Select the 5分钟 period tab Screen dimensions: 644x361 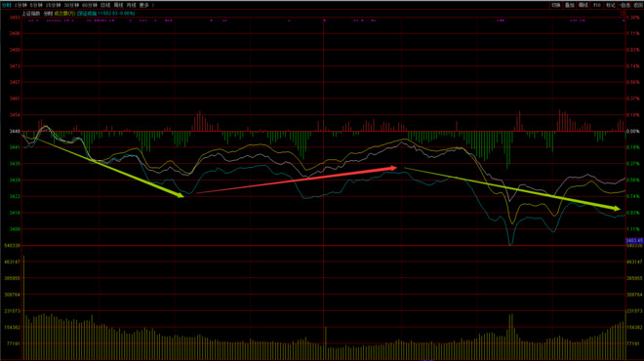pyautogui.click(x=36, y=5)
